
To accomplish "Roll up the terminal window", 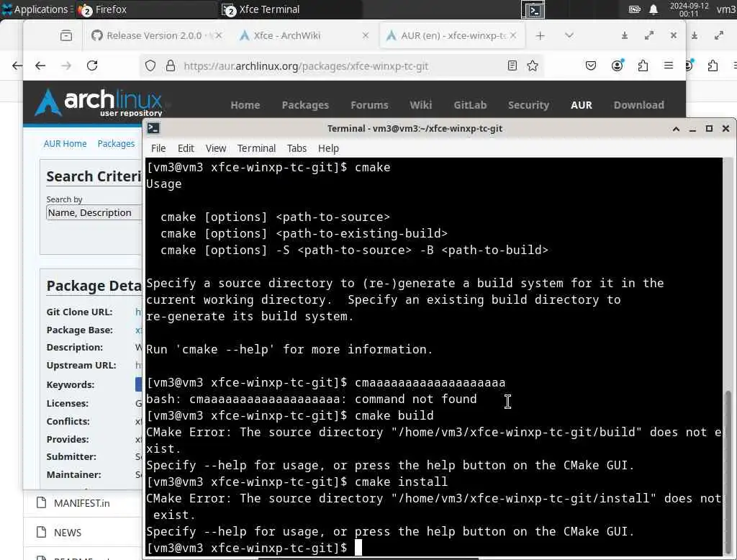I will point(676,129).
